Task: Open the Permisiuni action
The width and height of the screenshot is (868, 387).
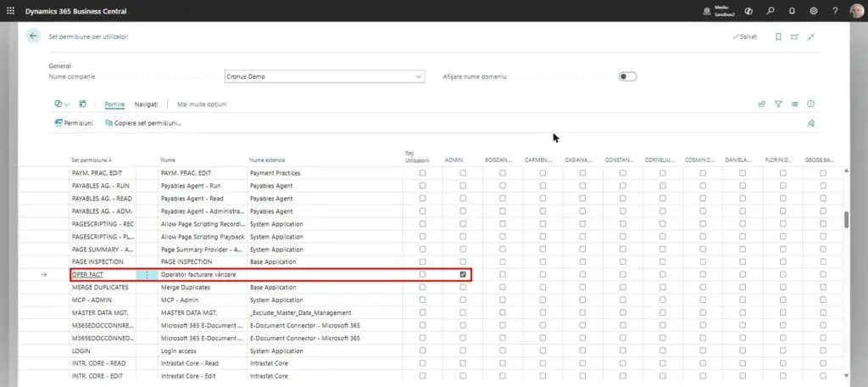Action: 74,123
